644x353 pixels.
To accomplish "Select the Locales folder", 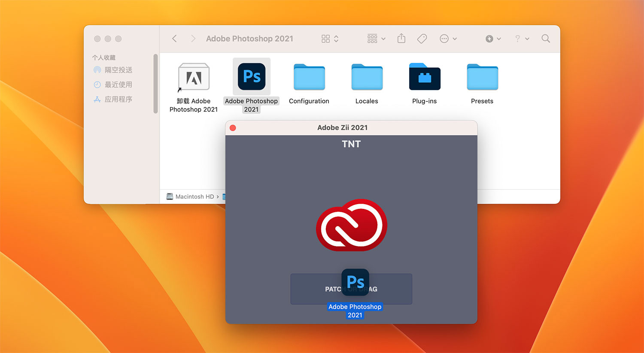I will tap(367, 77).
